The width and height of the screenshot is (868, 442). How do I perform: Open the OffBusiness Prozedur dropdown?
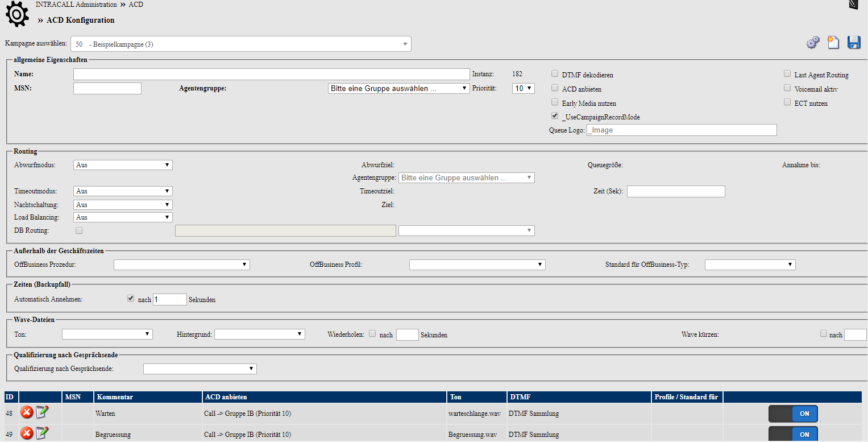click(x=182, y=265)
